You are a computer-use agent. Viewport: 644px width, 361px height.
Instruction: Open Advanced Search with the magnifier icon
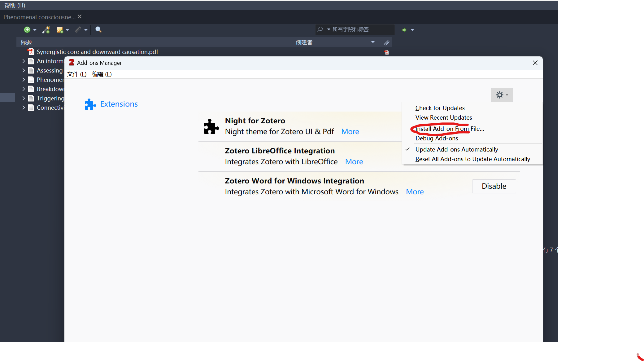pyautogui.click(x=98, y=29)
